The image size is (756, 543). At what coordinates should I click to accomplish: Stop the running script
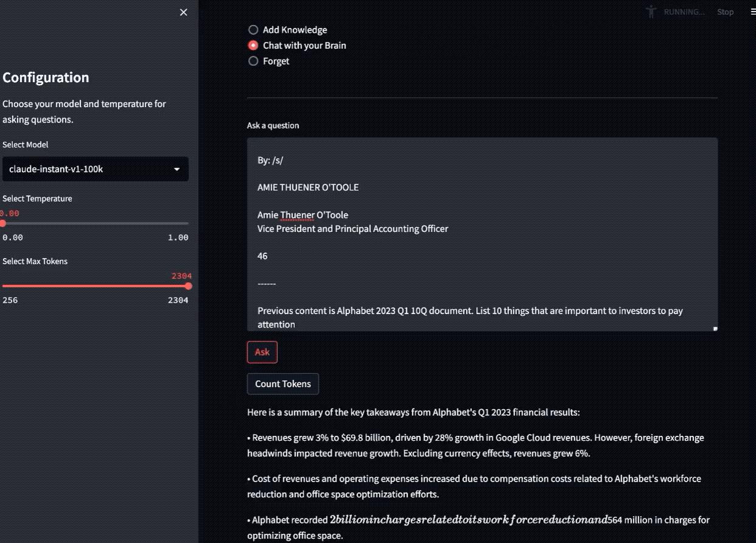[x=725, y=12]
